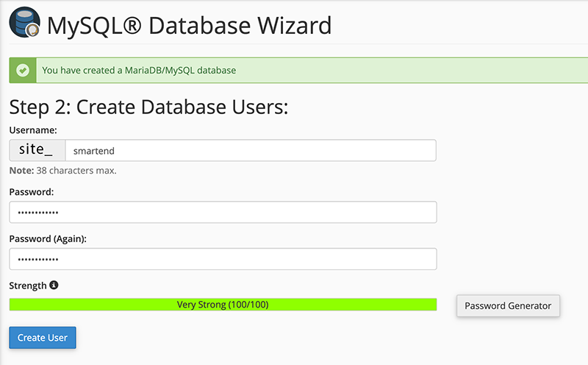The image size is (588, 365).
Task: Click the 'site_' username prefix box
Action: [x=37, y=151]
